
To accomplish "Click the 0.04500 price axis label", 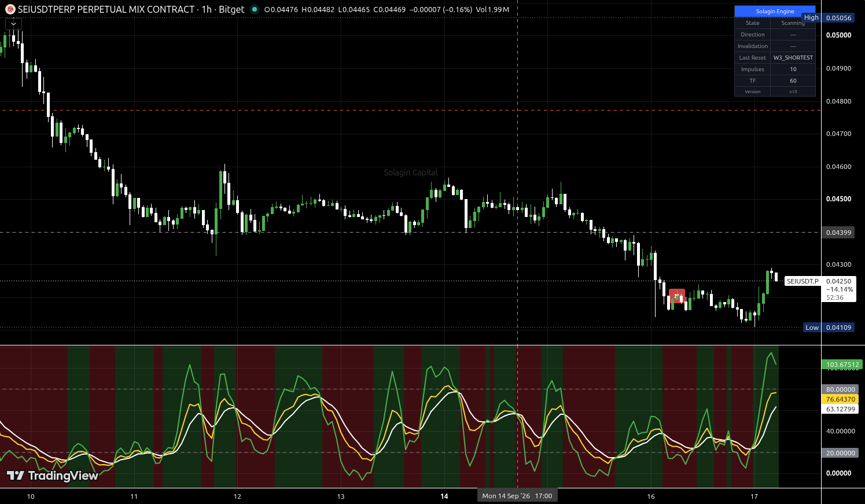I will click(x=838, y=199).
